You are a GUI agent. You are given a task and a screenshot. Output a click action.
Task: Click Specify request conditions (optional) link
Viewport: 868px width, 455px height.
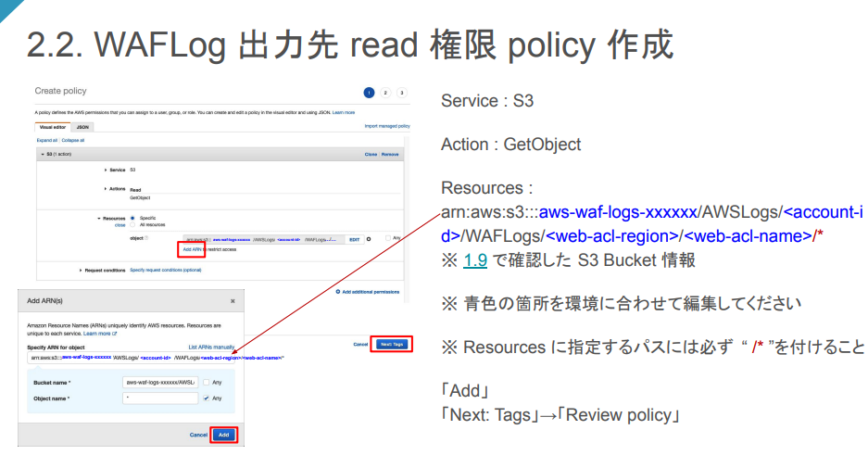[166, 270]
